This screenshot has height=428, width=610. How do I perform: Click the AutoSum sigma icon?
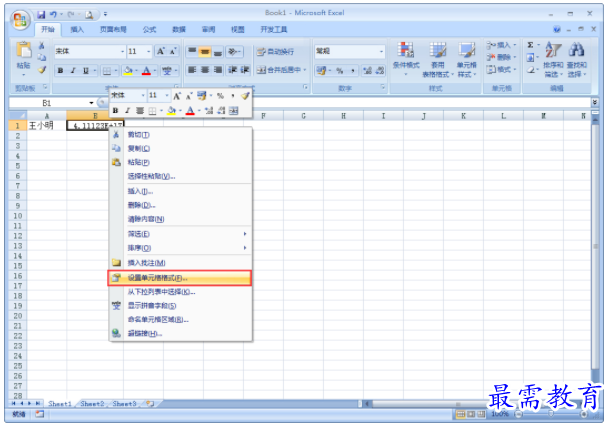coord(530,45)
